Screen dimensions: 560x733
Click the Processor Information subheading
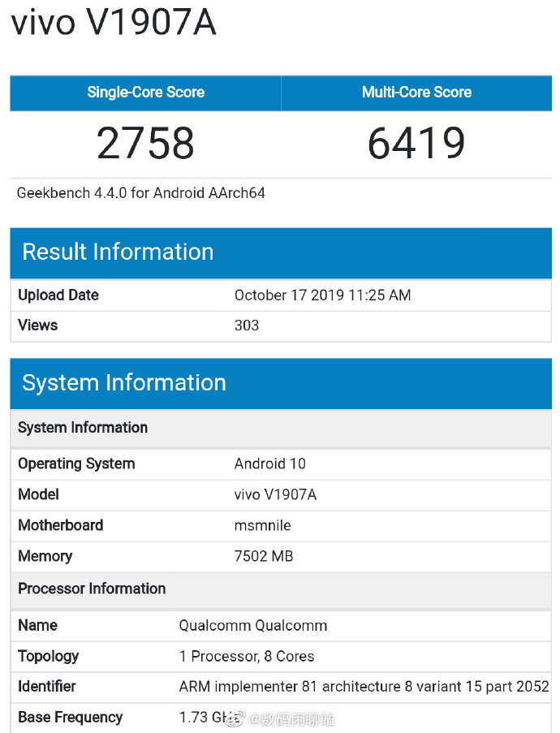click(x=92, y=589)
